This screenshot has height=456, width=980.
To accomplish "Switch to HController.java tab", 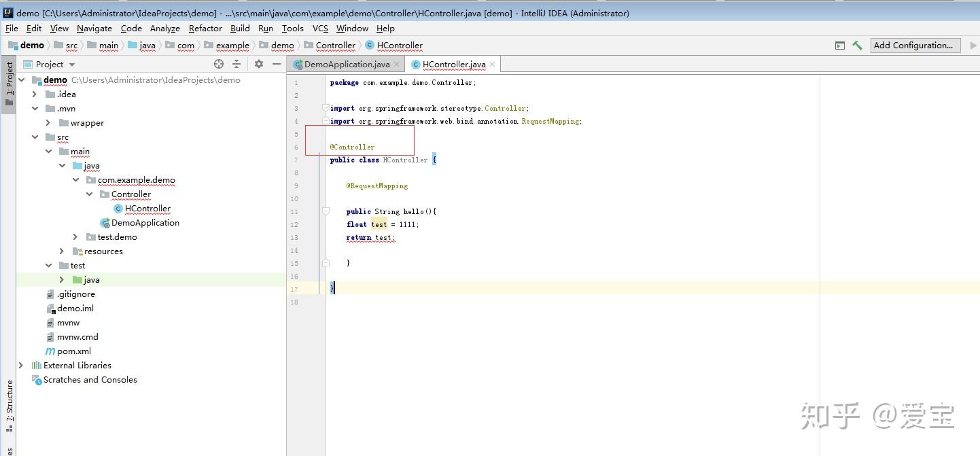I will tap(454, 65).
